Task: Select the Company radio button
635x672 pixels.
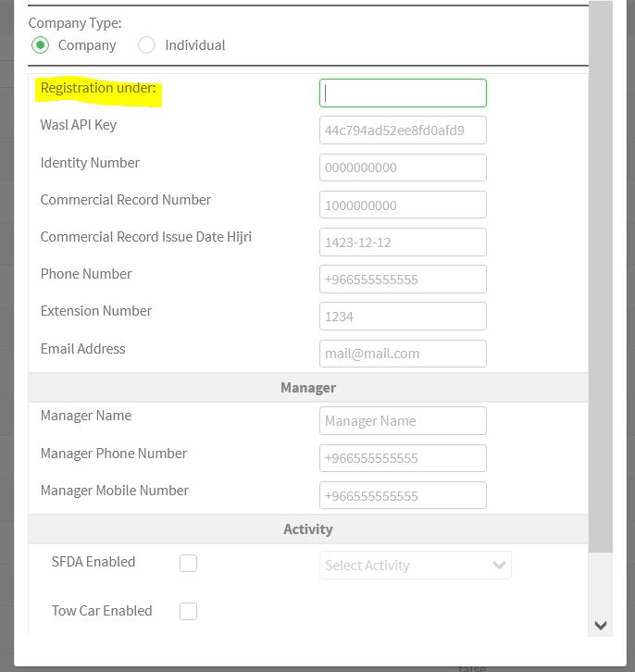Action: click(x=41, y=45)
